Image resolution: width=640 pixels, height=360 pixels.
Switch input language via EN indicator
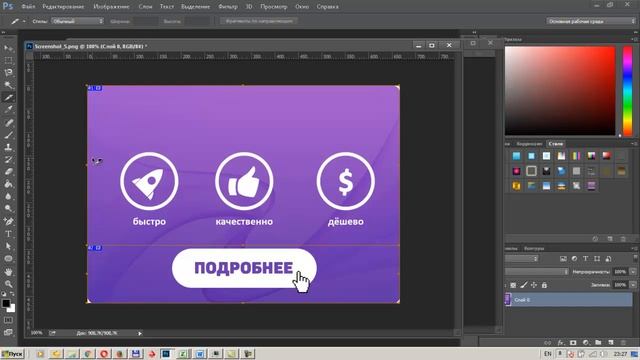click(548, 354)
